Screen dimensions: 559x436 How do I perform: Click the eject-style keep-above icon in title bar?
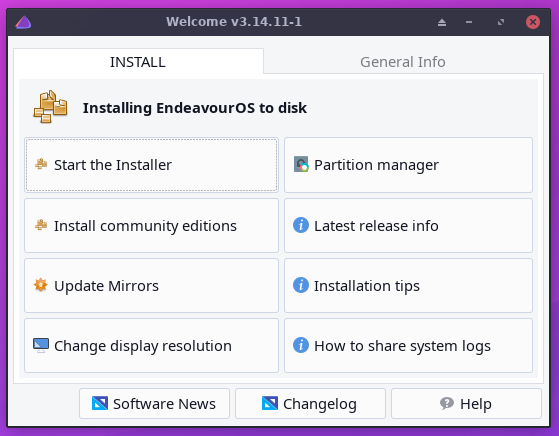[442, 22]
